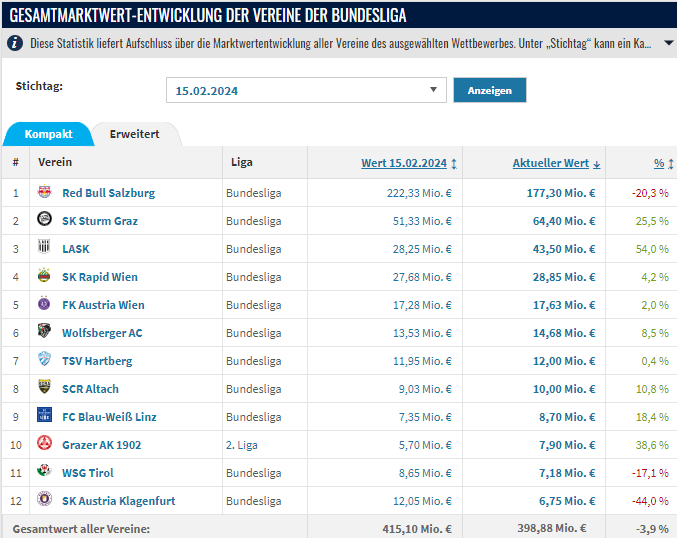Click the Verein column header
The width and height of the screenshot is (677, 538).
[55, 162]
